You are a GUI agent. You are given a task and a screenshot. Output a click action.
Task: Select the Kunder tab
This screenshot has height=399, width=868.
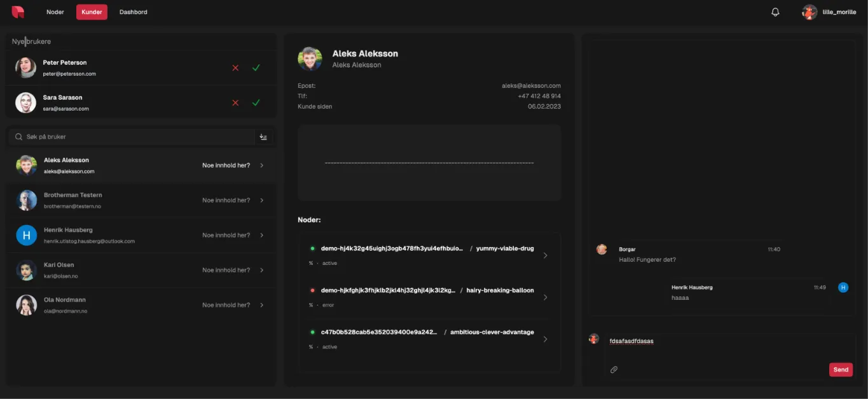pos(92,12)
